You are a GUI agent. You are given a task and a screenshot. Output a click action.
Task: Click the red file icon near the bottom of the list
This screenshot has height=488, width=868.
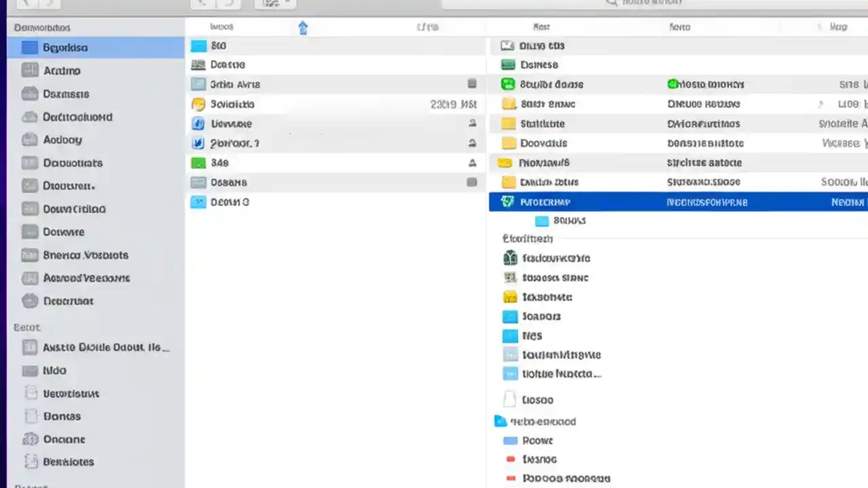coord(510,459)
